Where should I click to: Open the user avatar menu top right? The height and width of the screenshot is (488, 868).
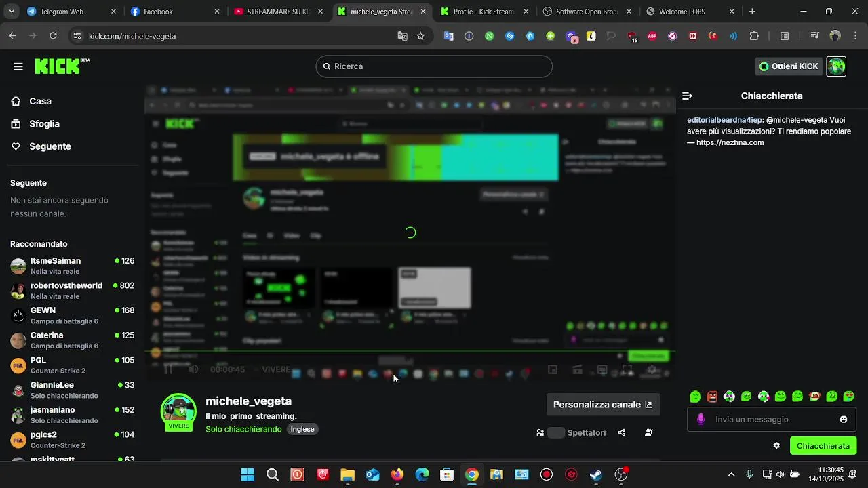coord(836,66)
